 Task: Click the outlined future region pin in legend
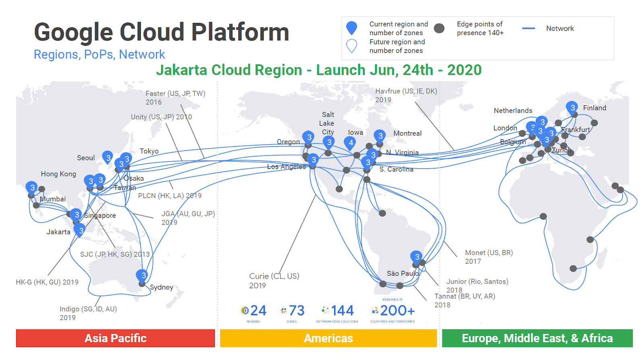coord(352,46)
